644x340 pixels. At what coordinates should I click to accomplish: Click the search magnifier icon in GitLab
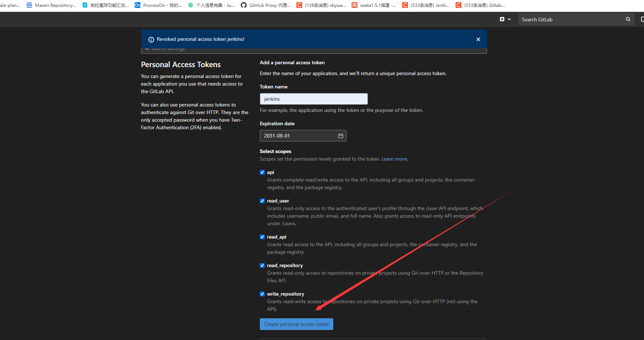pyautogui.click(x=628, y=19)
